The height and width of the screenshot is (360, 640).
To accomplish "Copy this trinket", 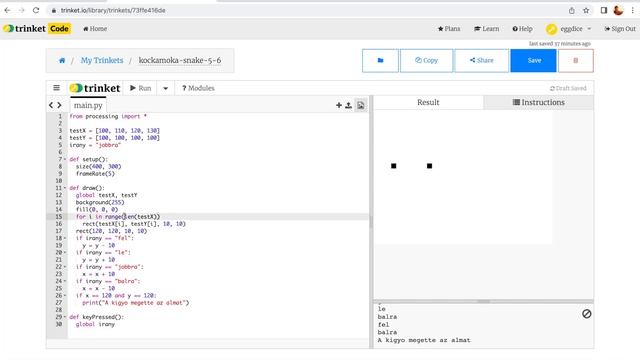I will [x=426, y=60].
